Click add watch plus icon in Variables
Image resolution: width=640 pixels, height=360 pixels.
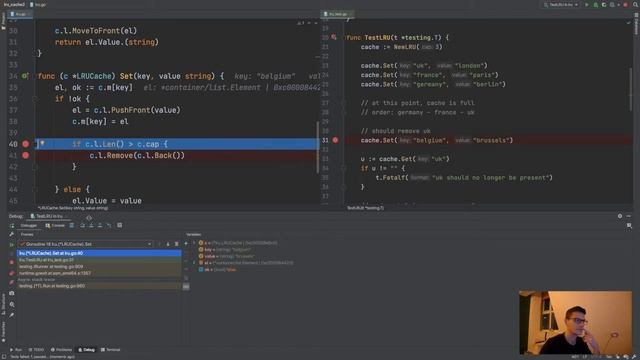186,243
